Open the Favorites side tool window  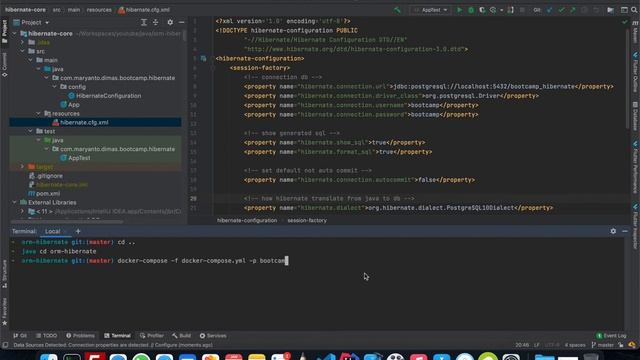[x=4, y=312]
